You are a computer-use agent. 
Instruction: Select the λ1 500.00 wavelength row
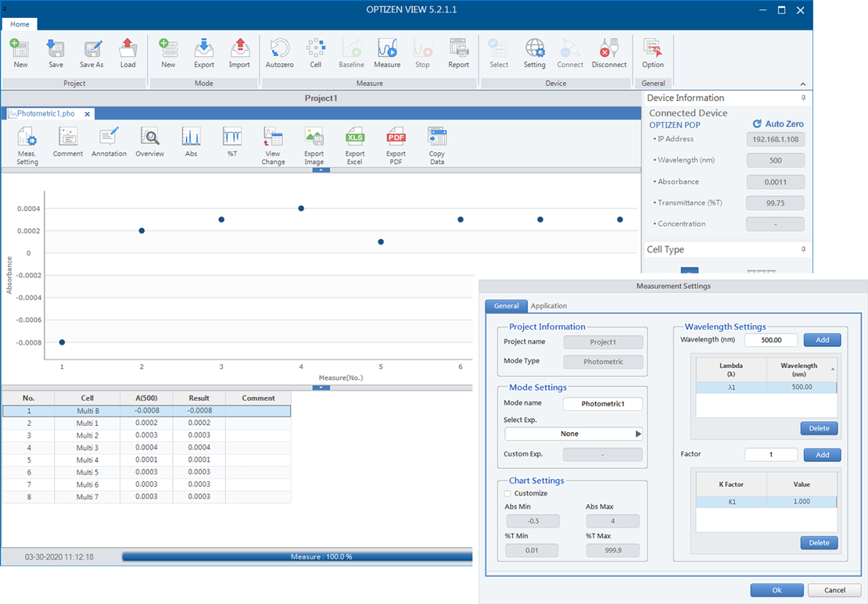(766, 388)
